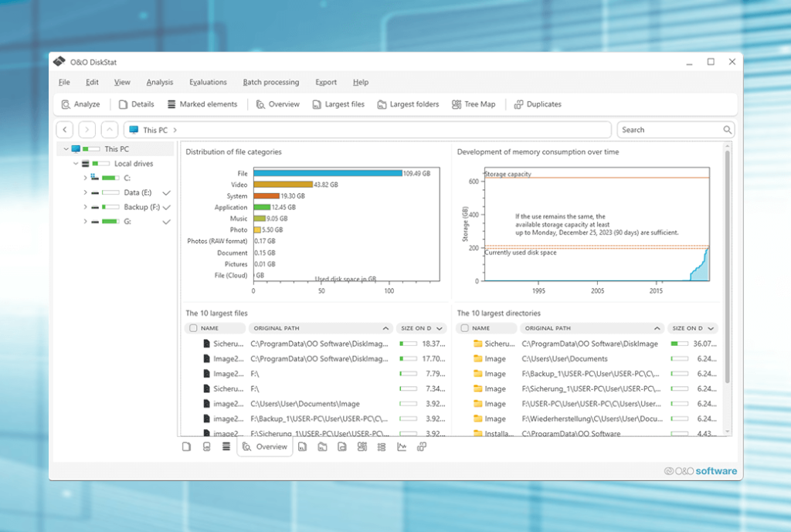This screenshot has height=532, width=791.
Task: Go back with the left arrow button
Action: [65, 130]
